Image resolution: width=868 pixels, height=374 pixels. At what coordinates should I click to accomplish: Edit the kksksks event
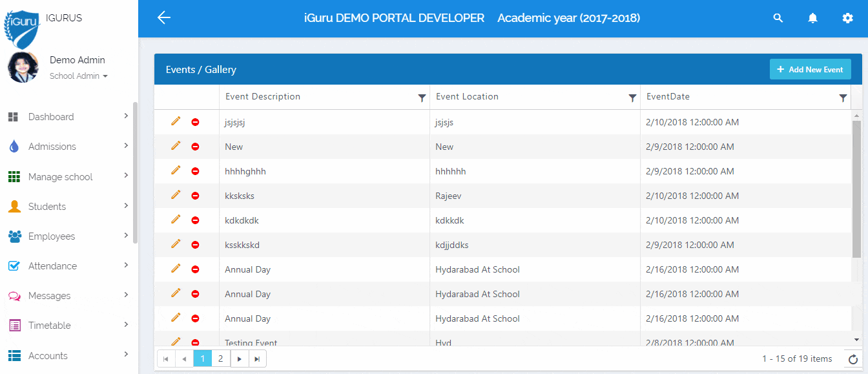point(176,195)
